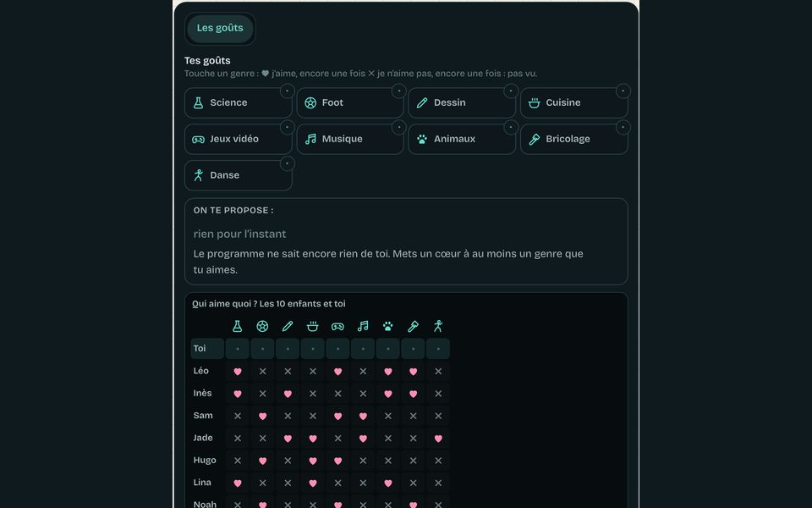Screen dimensions: 812x508
Task: Toggle the Musique genre chip
Action: pyautogui.click(x=350, y=139)
